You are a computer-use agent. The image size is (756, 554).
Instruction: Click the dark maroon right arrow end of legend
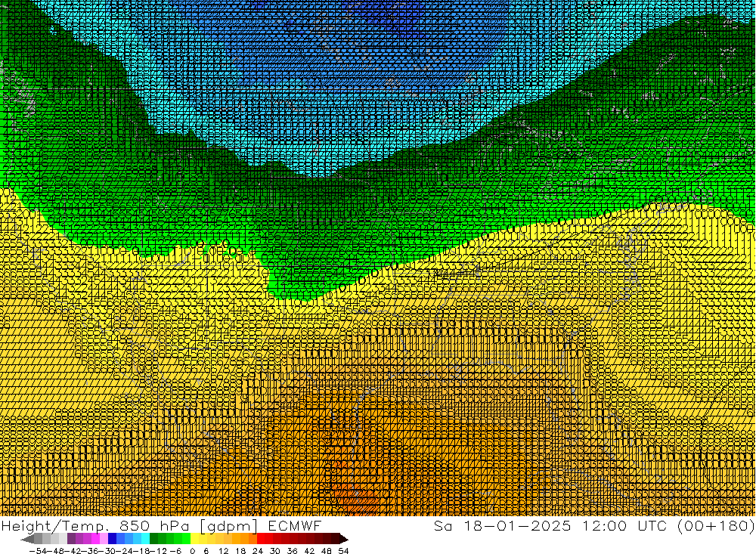point(344,539)
